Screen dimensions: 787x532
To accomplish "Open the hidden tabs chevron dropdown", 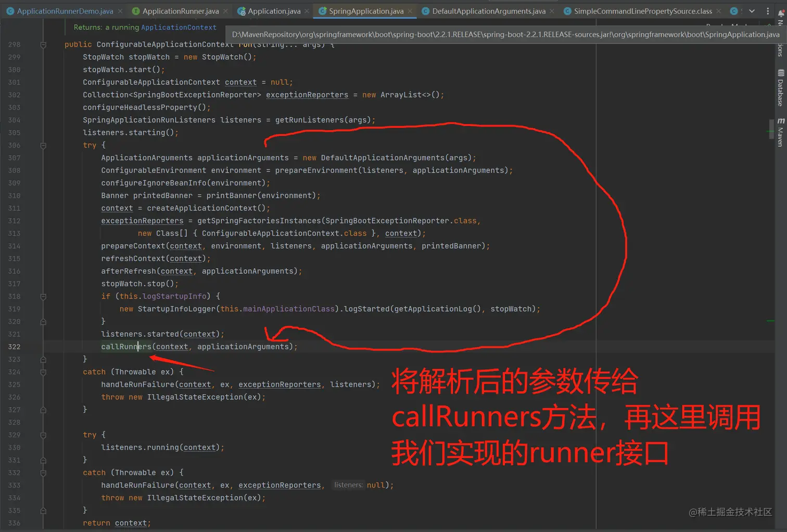I will 752,11.
